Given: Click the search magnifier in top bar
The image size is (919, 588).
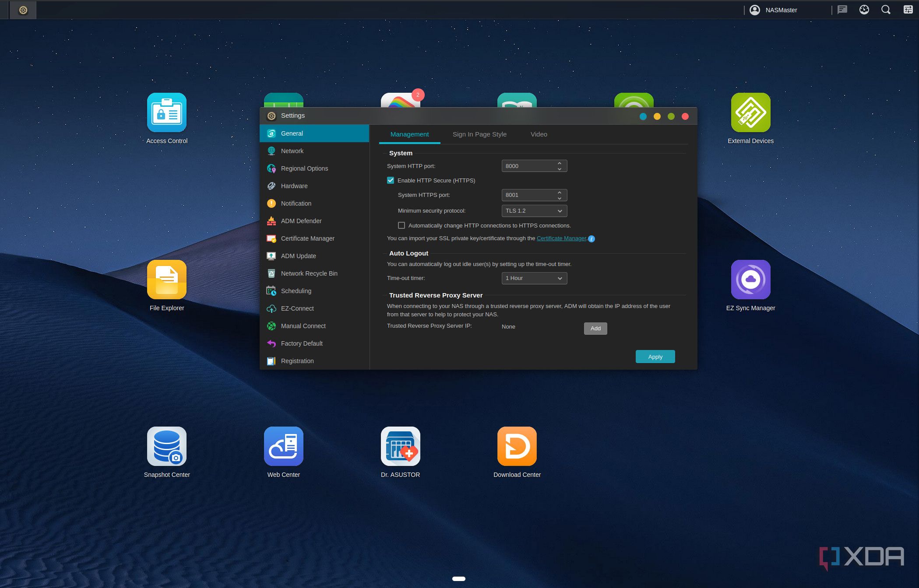Looking at the screenshot, I should pos(886,10).
